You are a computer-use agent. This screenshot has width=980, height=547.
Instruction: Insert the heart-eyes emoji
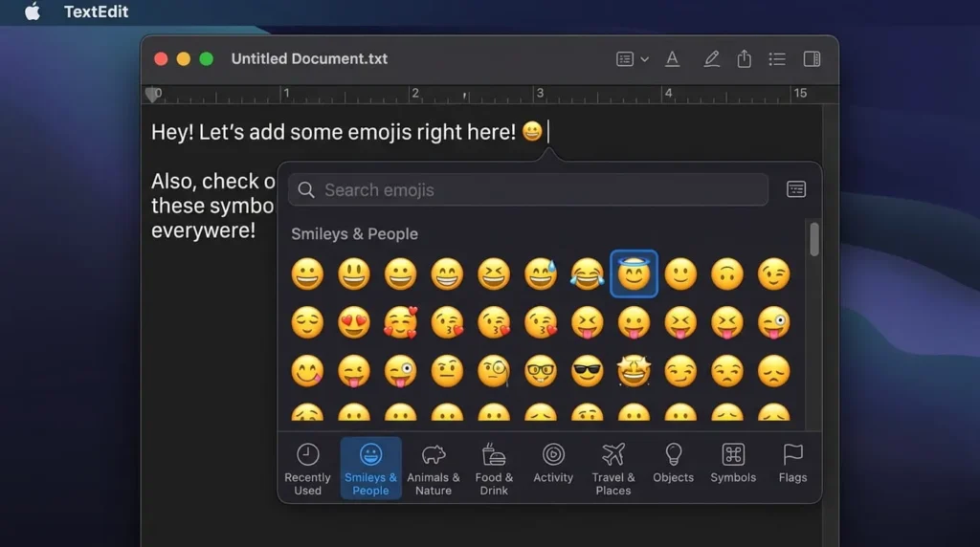(354, 323)
